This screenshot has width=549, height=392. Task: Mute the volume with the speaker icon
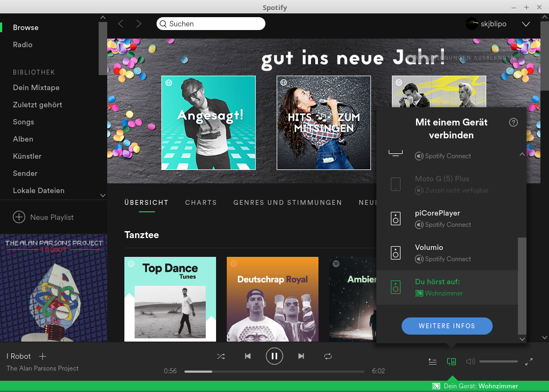[470, 361]
